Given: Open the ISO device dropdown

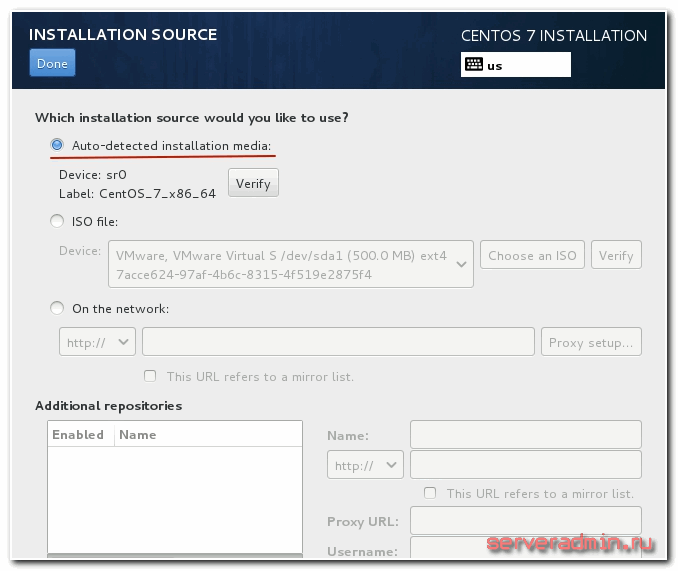Looking at the screenshot, I should click(x=290, y=264).
